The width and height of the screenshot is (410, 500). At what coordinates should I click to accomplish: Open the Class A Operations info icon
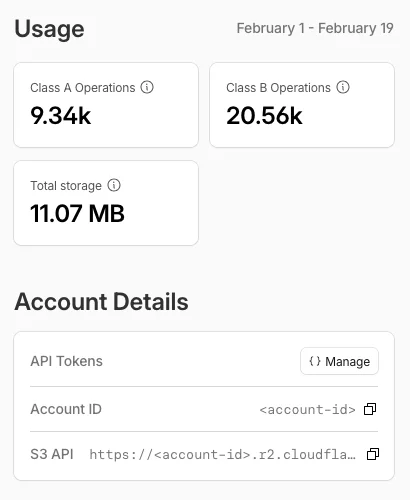[x=147, y=87]
